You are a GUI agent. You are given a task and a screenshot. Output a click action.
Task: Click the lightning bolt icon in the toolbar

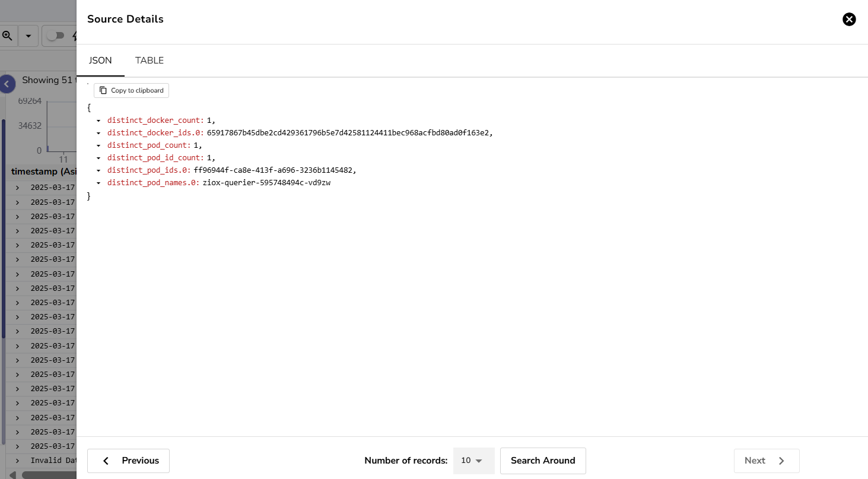[75, 36]
